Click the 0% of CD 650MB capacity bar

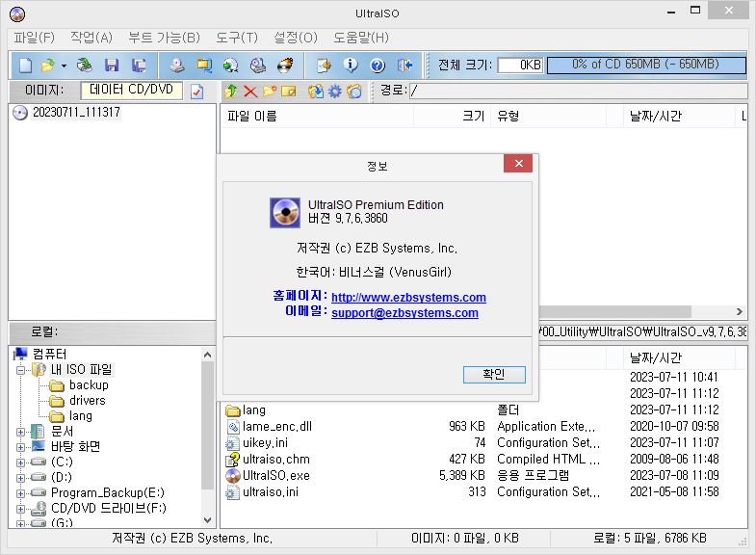646,66
